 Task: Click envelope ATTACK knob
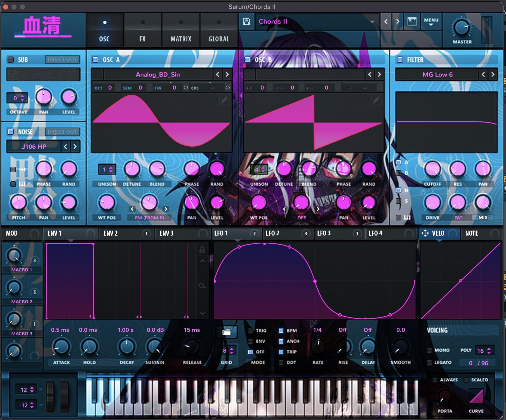61,347
